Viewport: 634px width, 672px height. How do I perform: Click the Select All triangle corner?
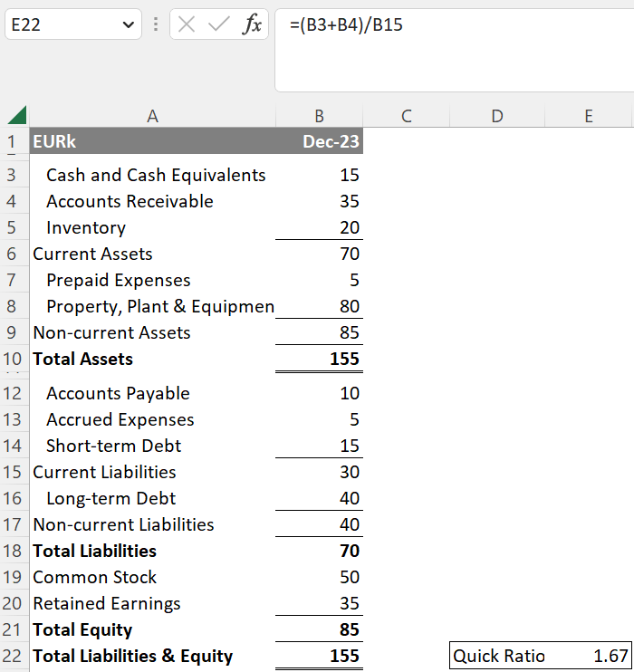[16, 116]
